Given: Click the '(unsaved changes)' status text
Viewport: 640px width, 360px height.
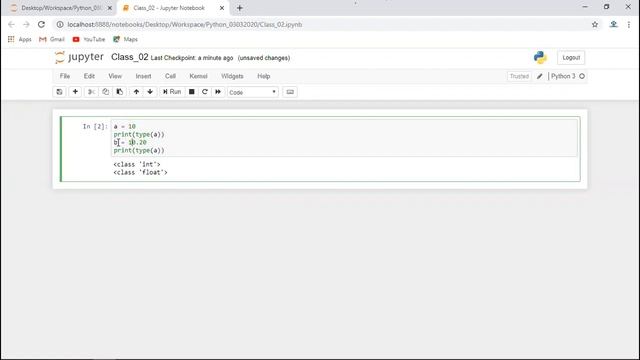Looking at the screenshot, I should pos(264,58).
